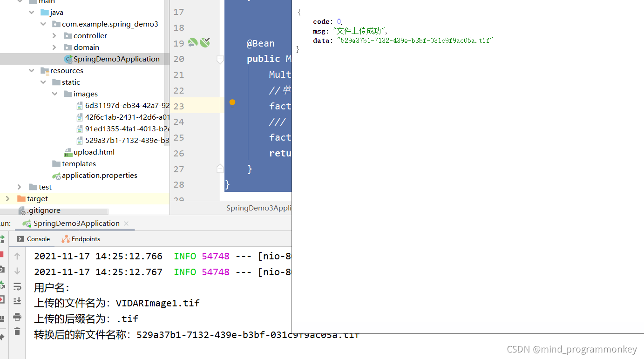Click console line 上传的文件名为: VIDARImage1.tif
Screen dimensions: 644x359
point(117,303)
